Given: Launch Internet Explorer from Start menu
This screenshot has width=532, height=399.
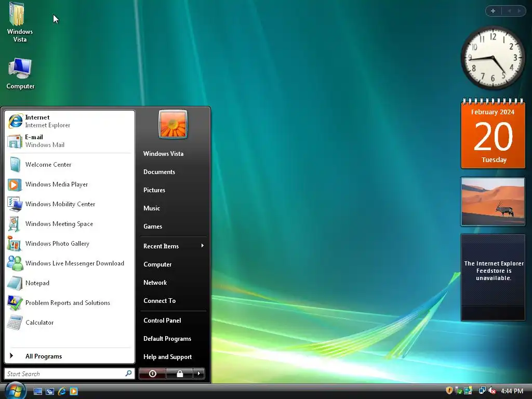Looking at the screenshot, I should pos(70,121).
